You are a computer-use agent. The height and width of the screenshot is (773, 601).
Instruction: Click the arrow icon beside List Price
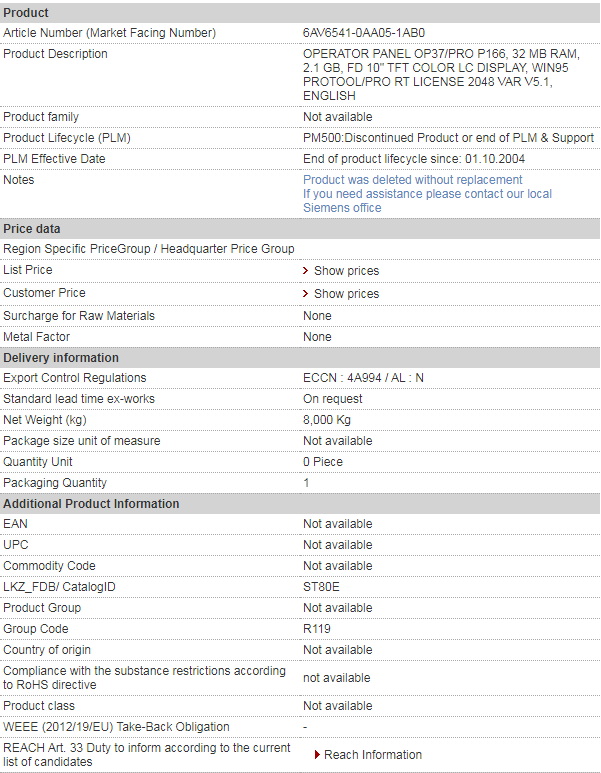click(306, 271)
